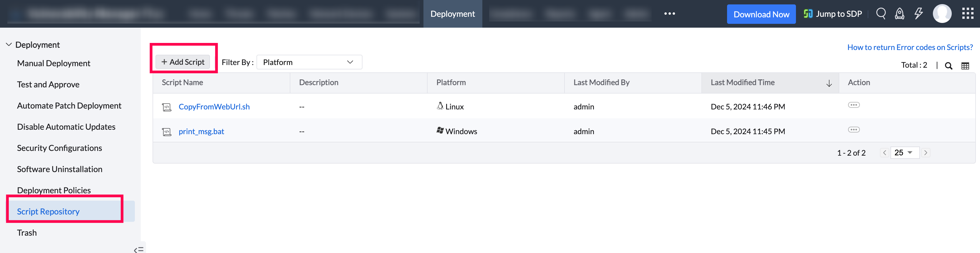Click the lightning bolt quick actions icon

click(x=919, y=14)
